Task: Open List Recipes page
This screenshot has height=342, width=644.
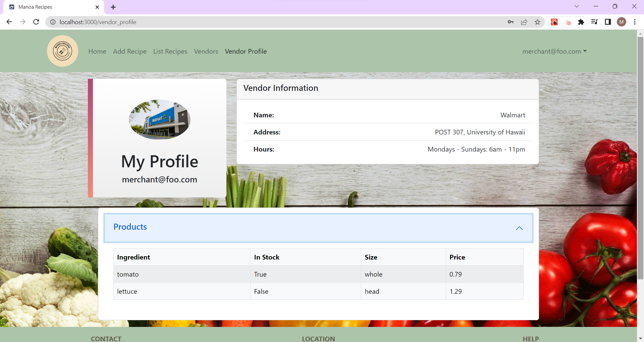Action: pos(170,51)
